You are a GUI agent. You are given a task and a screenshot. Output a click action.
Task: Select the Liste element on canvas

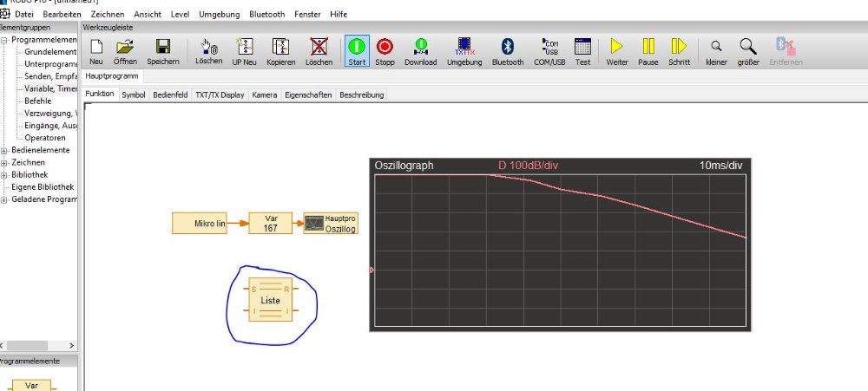point(270,300)
